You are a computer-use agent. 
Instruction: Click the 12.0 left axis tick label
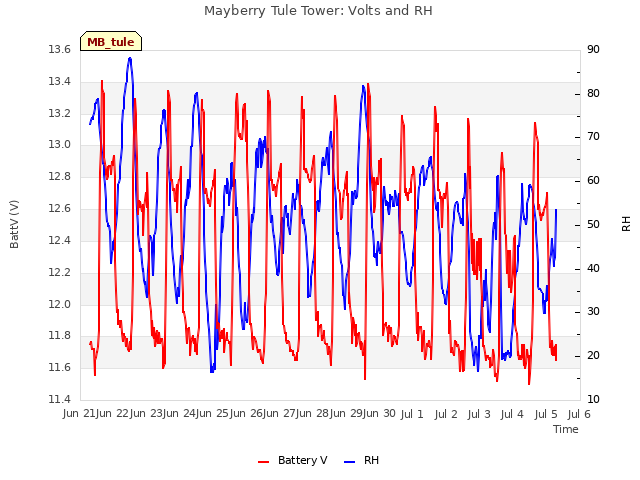(x=60, y=304)
